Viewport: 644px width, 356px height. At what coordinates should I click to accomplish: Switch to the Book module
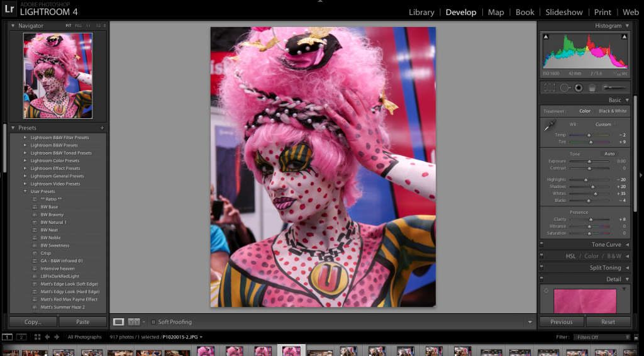pyautogui.click(x=525, y=13)
